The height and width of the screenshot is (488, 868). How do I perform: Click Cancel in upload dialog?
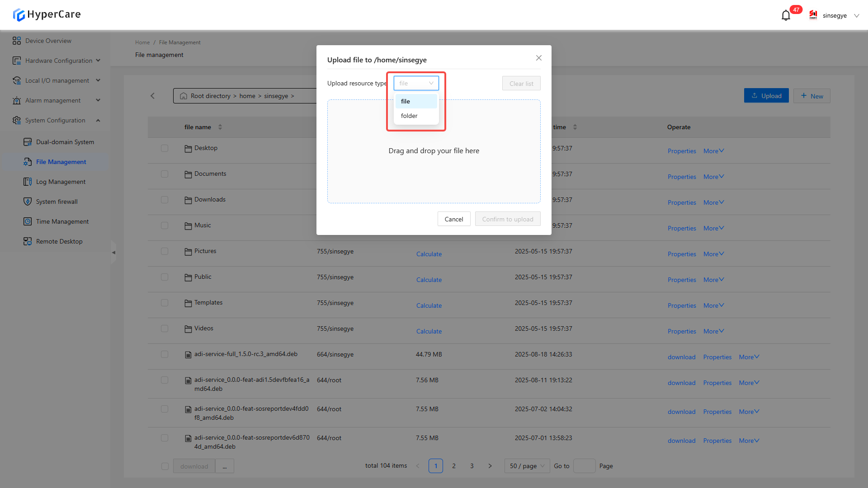[453, 219]
